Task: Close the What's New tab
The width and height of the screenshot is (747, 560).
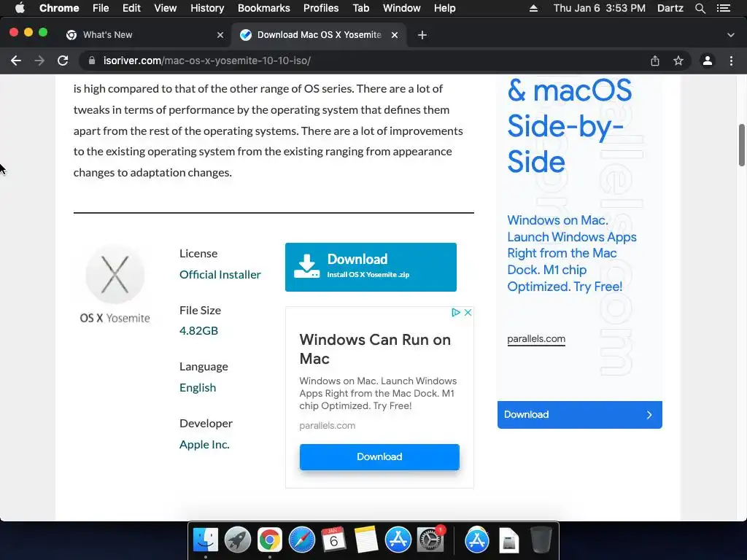Action: click(220, 35)
